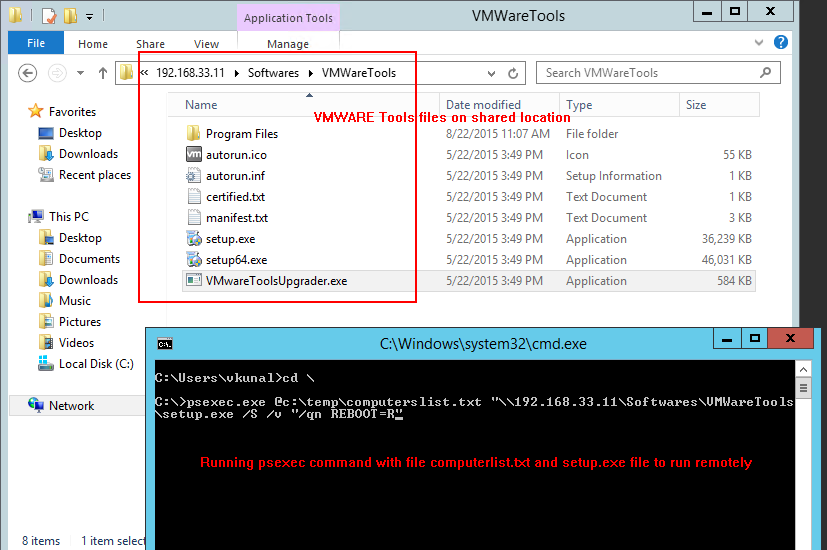The image size is (827, 550).
Task: Select Network in the navigation pane
Action: pyautogui.click(x=71, y=406)
